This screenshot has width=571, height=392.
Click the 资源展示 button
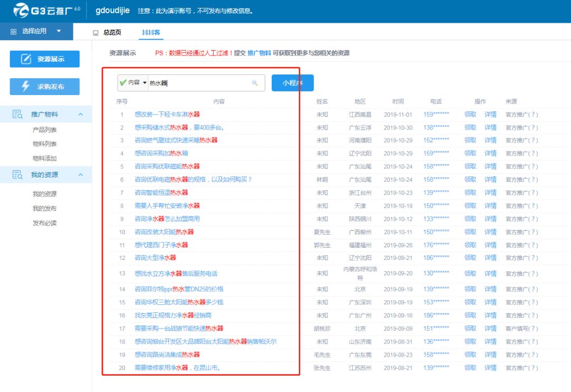[44, 59]
